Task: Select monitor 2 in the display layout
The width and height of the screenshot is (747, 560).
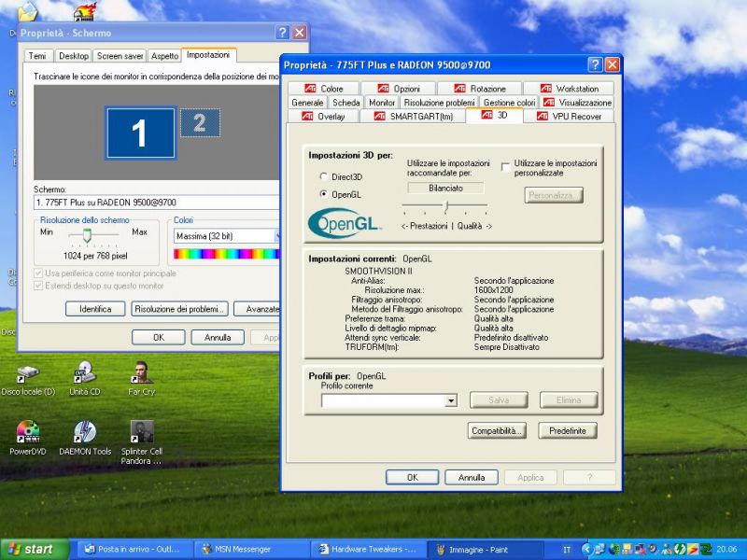Action: 200,123
